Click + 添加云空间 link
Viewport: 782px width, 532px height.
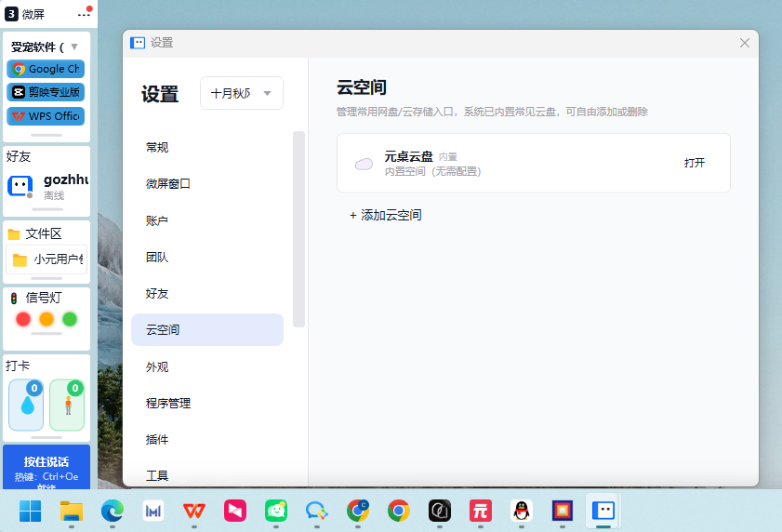point(386,215)
